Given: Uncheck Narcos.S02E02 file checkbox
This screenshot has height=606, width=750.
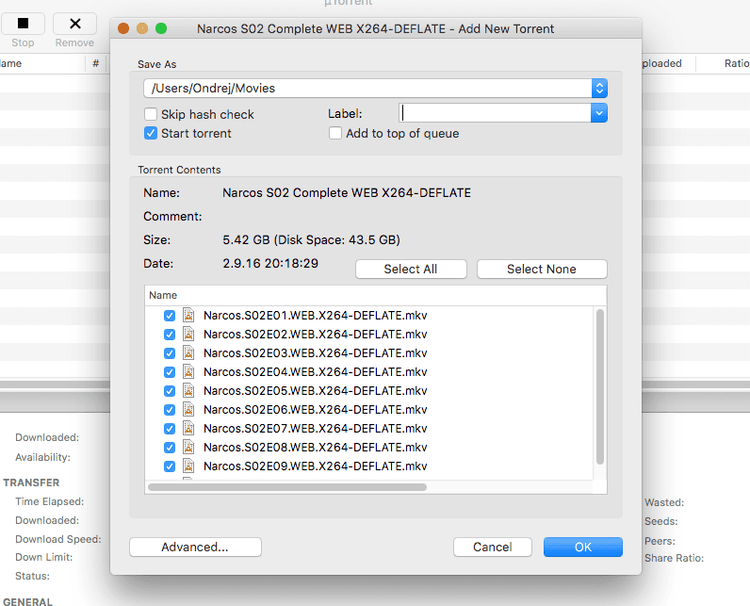Looking at the screenshot, I should pos(169,334).
